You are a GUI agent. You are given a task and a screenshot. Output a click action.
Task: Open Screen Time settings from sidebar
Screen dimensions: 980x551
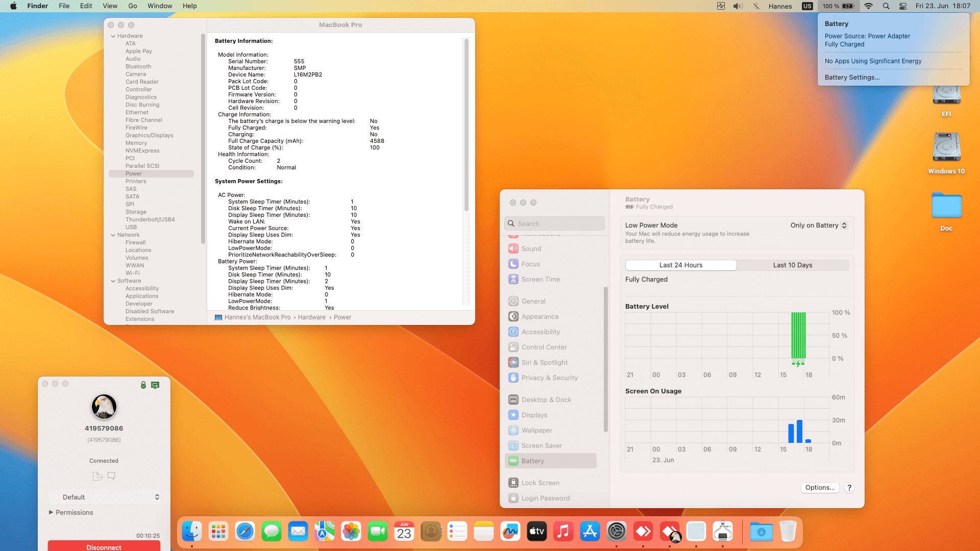[x=541, y=279]
